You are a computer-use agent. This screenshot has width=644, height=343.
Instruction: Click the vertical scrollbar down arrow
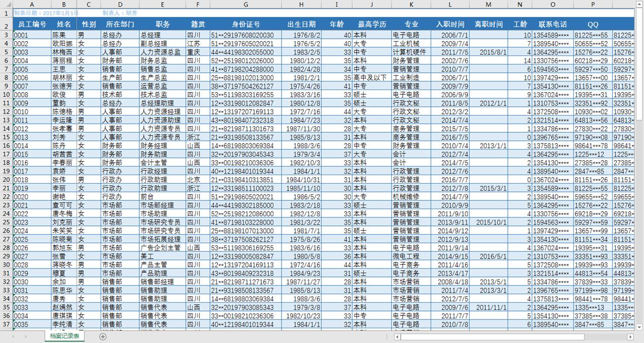tap(639, 327)
